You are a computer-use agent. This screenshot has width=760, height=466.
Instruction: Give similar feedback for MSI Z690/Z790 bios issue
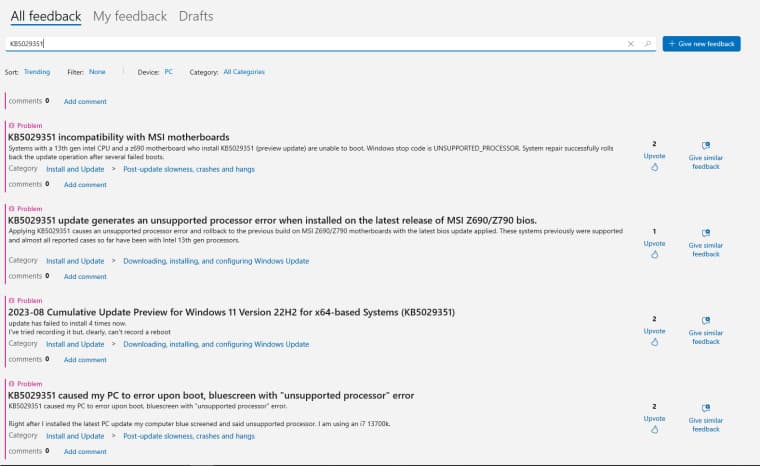(x=706, y=243)
